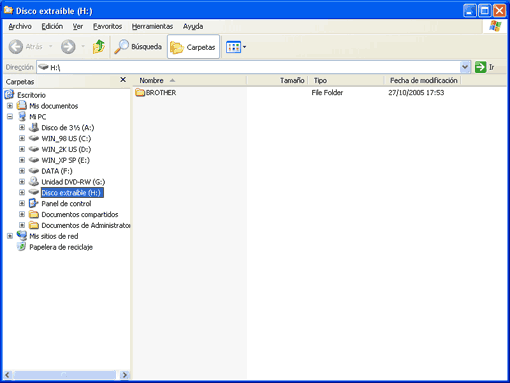Sort by Fecha de modificación header
510x383 pixels.
point(423,80)
